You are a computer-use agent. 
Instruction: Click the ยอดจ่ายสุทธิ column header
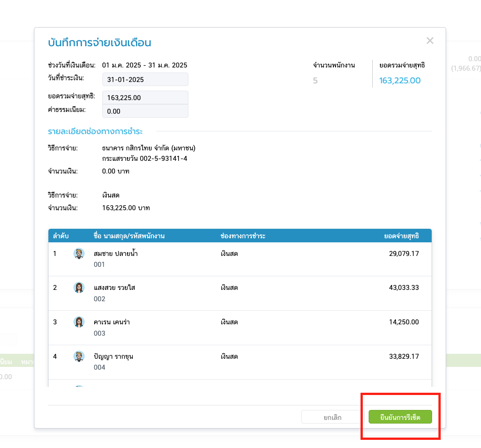click(401, 236)
